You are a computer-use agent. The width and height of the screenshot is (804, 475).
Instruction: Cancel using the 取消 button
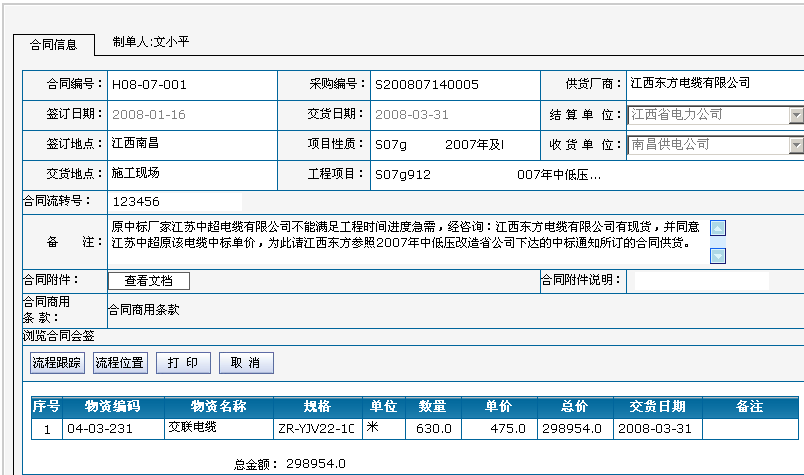pyautogui.click(x=246, y=363)
